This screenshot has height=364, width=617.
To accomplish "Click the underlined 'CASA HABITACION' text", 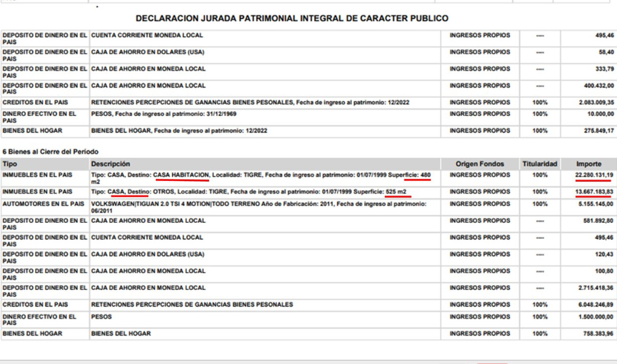I will click(181, 175).
